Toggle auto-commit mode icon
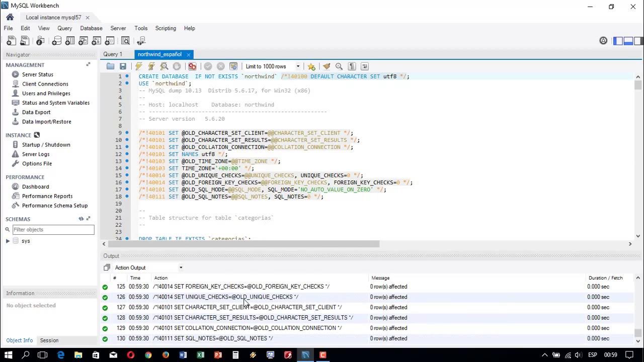 [233, 66]
